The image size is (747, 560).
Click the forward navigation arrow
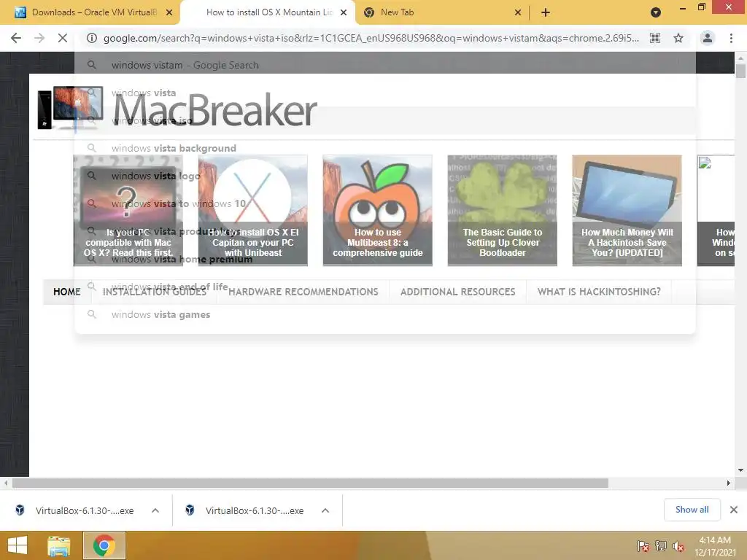[x=39, y=38]
